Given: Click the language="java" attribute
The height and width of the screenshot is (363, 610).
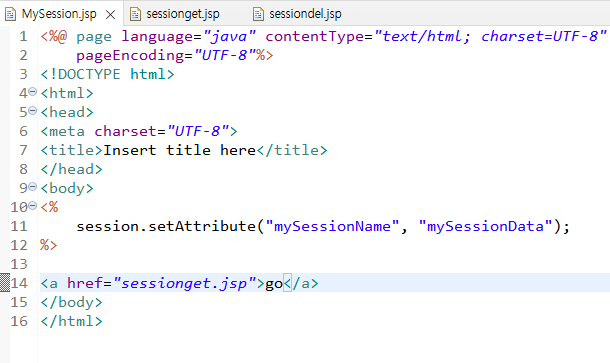Looking at the screenshot, I should point(189,36).
